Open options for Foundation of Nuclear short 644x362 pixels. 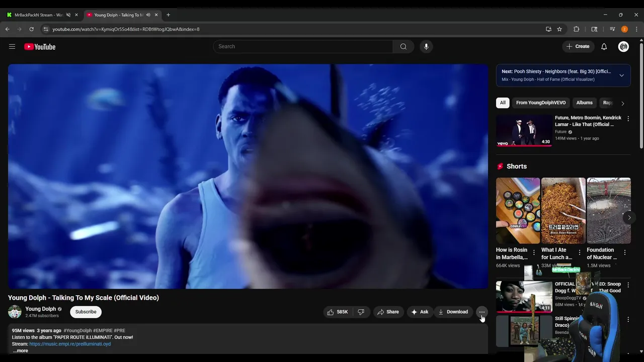[x=625, y=252]
